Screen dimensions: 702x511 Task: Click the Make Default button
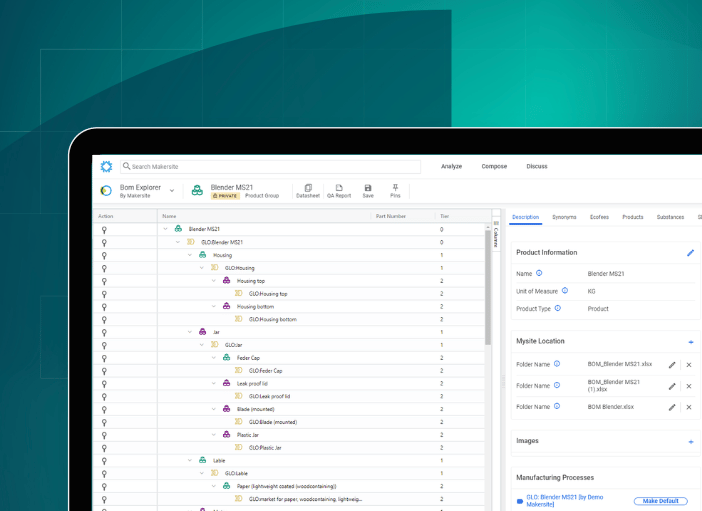tap(660, 501)
